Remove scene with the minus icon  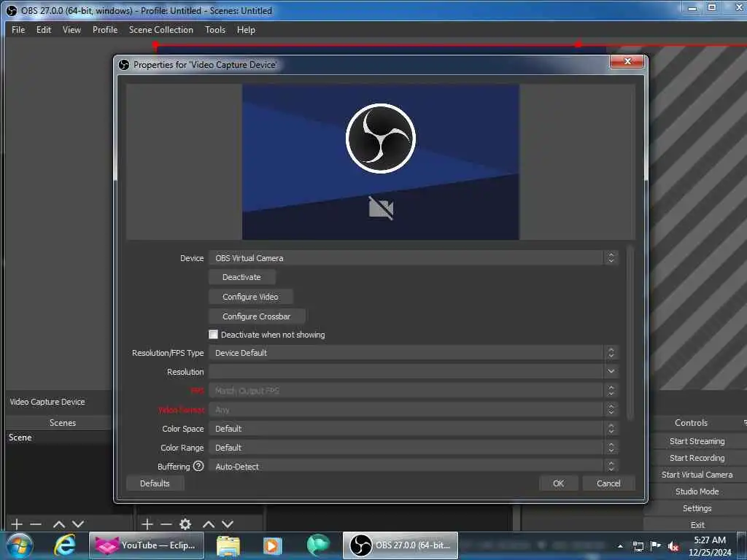click(36, 524)
